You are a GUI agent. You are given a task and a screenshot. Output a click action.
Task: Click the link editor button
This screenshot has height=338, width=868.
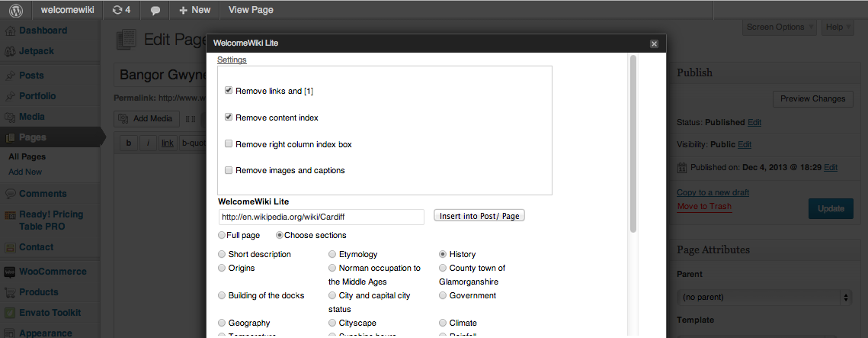(x=168, y=143)
